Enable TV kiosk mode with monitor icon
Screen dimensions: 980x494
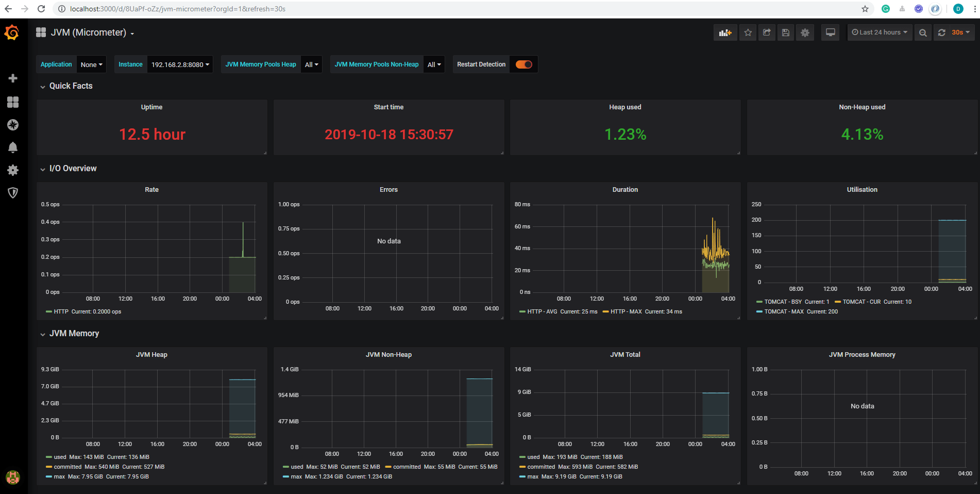tap(830, 32)
